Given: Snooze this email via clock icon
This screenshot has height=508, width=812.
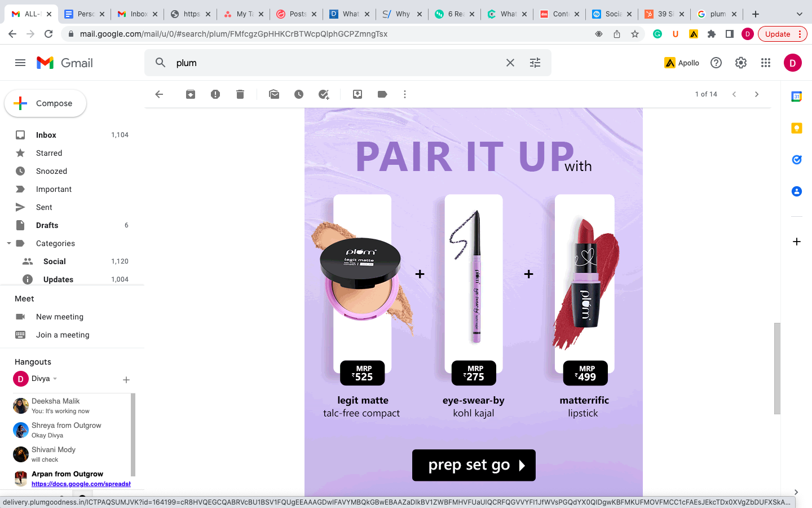Looking at the screenshot, I should [299, 94].
